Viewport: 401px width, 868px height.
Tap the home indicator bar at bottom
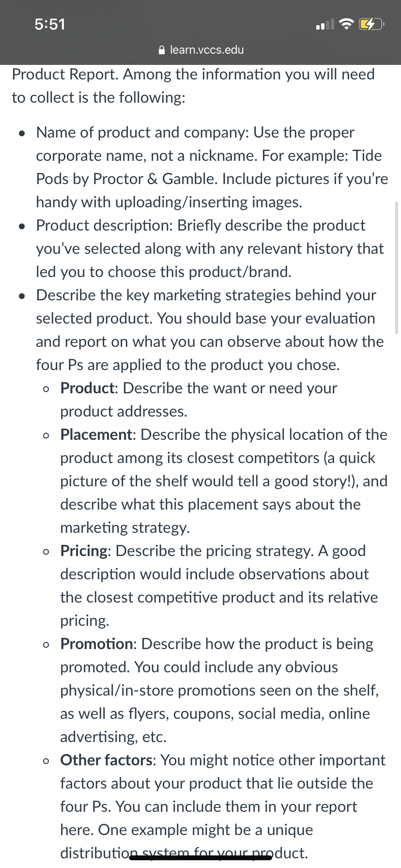click(200, 858)
